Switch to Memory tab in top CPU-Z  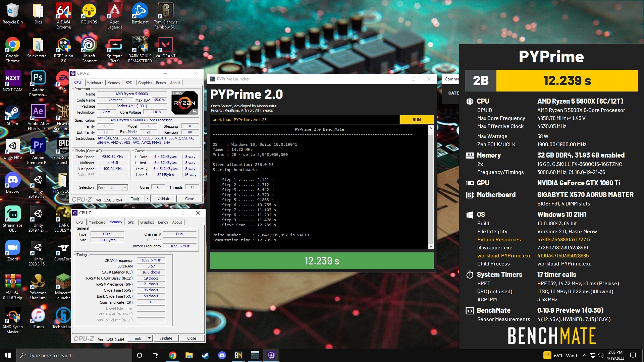[x=114, y=83]
